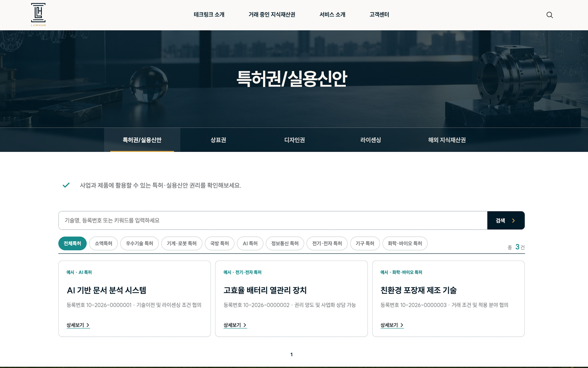The height and width of the screenshot is (368, 588).
Task: Switch to the 디자인권 tab
Action: 294,140
